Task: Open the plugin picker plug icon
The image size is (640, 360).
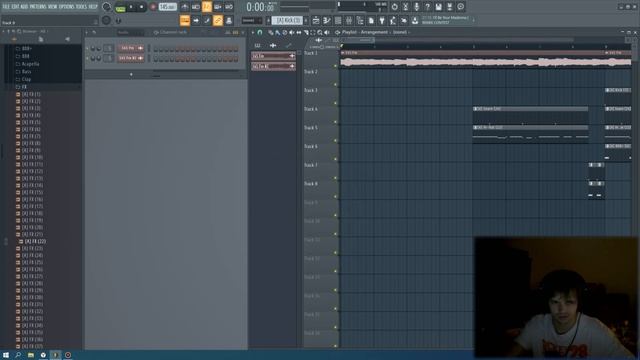Action: pos(382,20)
